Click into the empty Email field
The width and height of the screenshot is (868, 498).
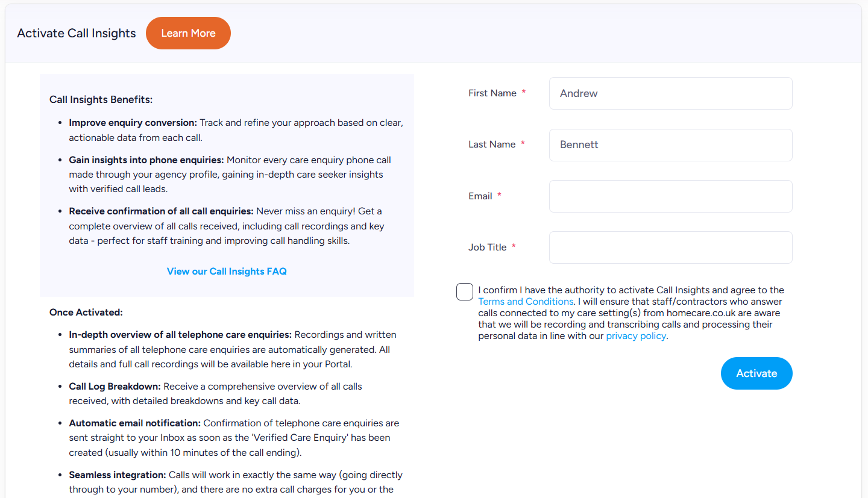point(670,196)
